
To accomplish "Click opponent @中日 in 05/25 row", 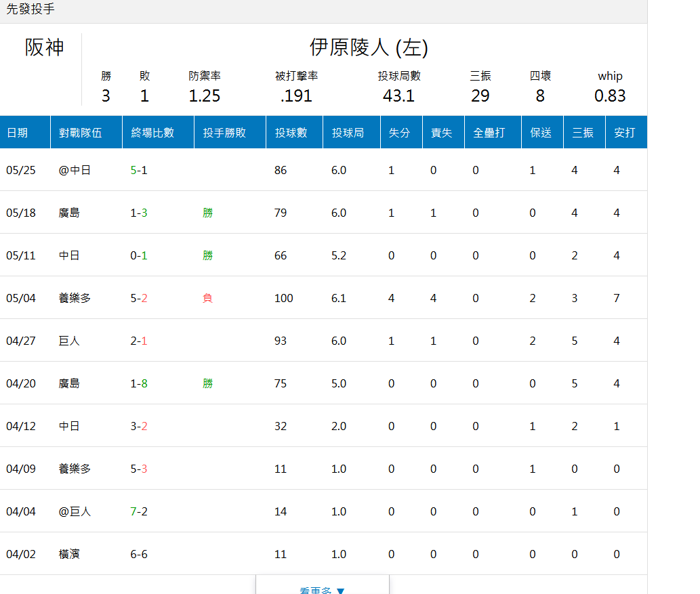I will pos(75,170).
